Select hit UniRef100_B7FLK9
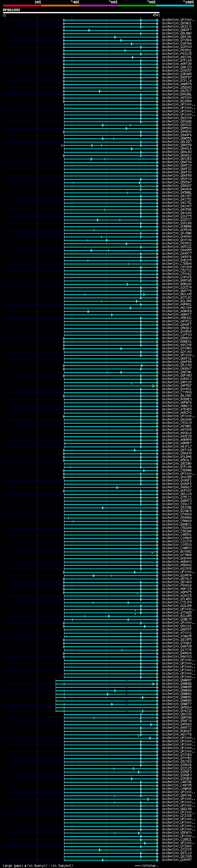This screenshot has width=197, height=868. 177,60
